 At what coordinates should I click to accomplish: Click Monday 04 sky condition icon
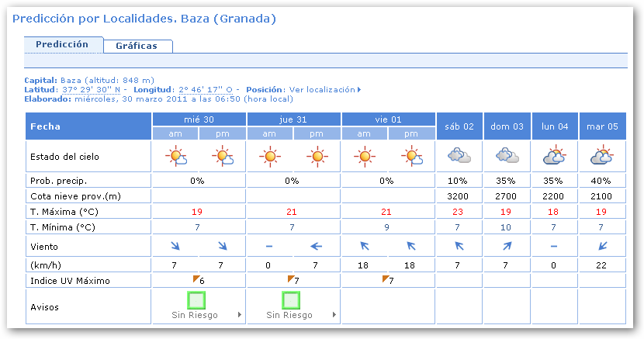coord(554,157)
